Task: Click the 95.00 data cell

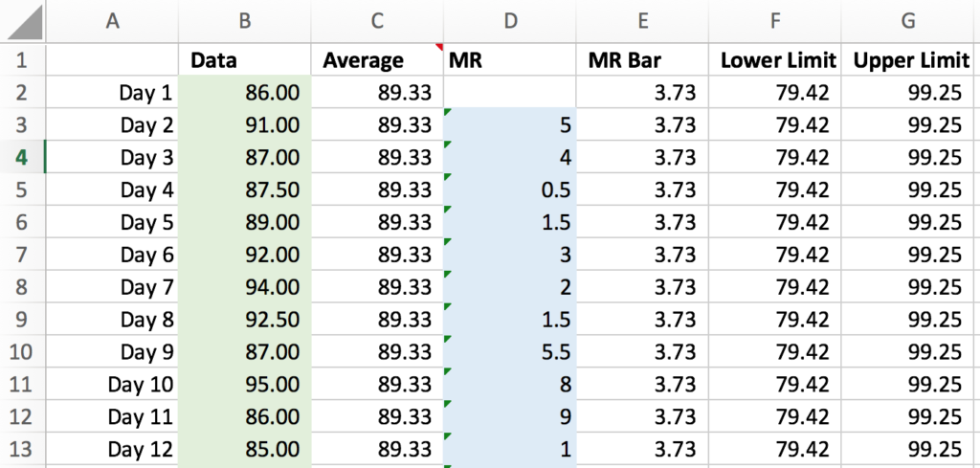Action: coord(244,384)
